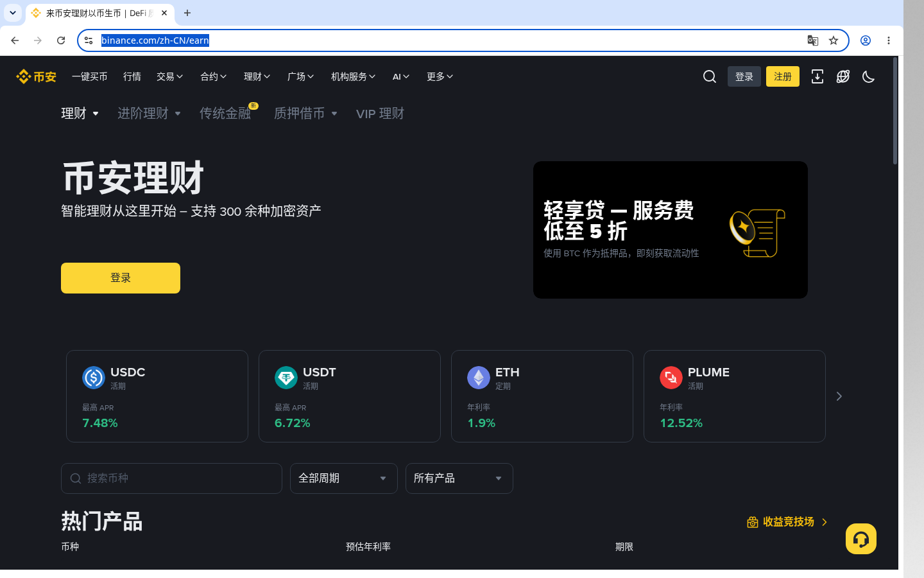Image resolution: width=924 pixels, height=578 pixels.
Task: Open Chrome profile icon
Action: (x=866, y=40)
